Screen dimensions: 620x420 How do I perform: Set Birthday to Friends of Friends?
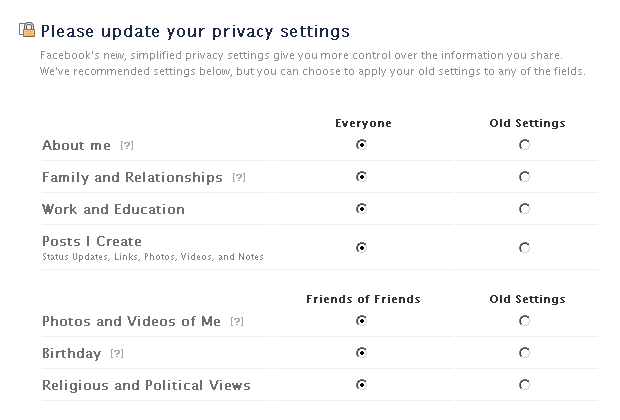(361, 353)
